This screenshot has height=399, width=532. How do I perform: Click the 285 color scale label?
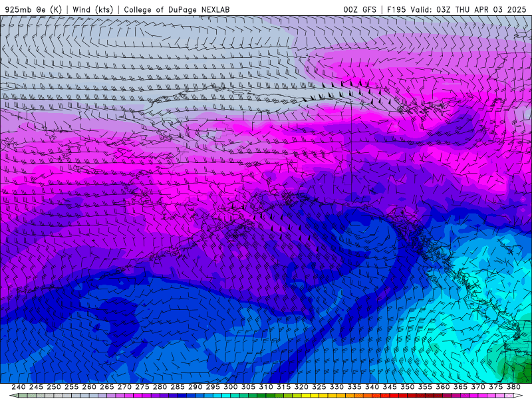coord(178,387)
